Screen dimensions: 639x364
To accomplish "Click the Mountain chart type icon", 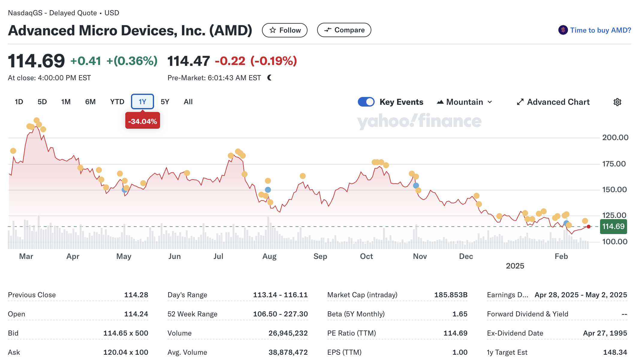I will [440, 102].
